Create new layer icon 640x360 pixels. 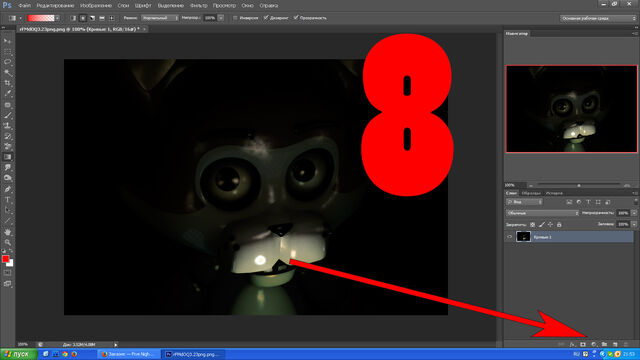point(615,344)
